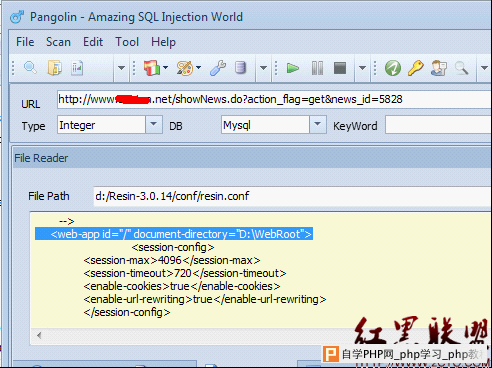The height and width of the screenshot is (368, 492).
Task: Click the session-timeout 720 line
Action: pyautogui.click(x=185, y=273)
